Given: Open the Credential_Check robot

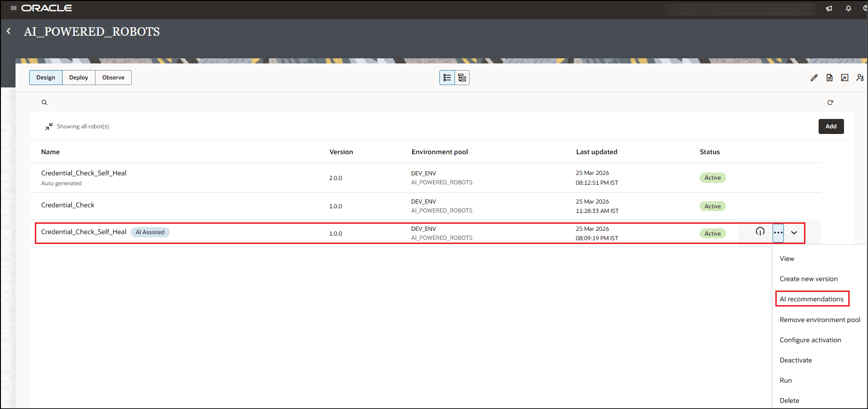Looking at the screenshot, I should (68, 205).
